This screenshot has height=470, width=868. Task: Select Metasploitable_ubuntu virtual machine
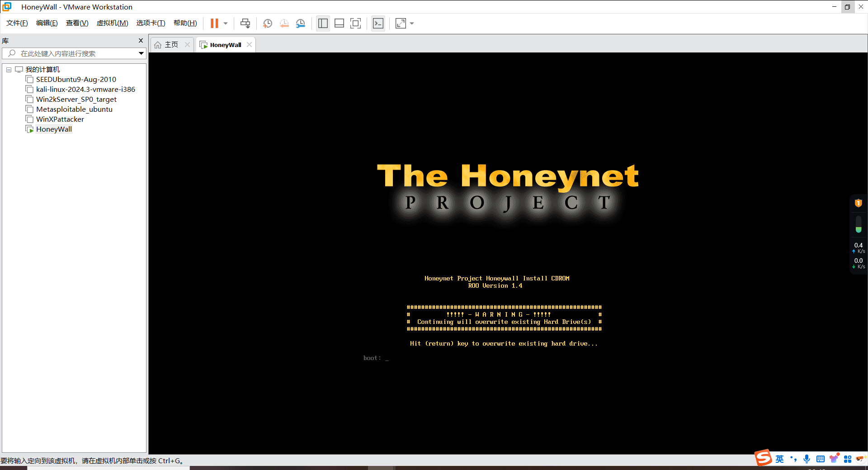[x=74, y=109]
